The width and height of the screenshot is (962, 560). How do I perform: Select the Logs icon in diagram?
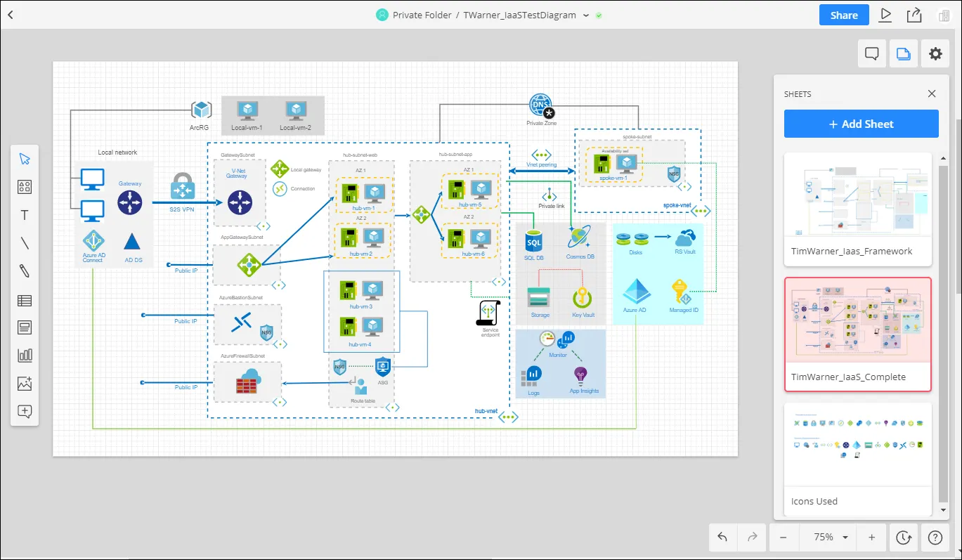(x=532, y=376)
